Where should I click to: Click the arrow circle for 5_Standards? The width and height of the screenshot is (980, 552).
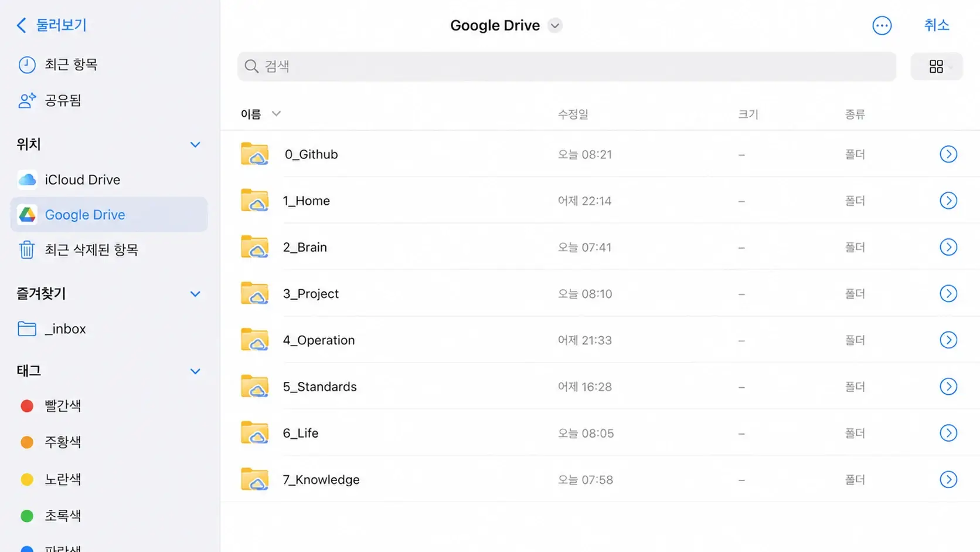(948, 387)
